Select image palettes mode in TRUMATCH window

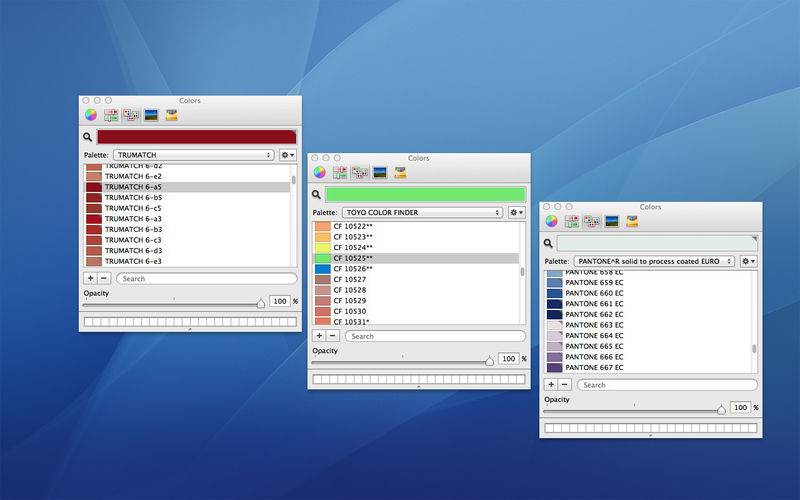(151, 115)
